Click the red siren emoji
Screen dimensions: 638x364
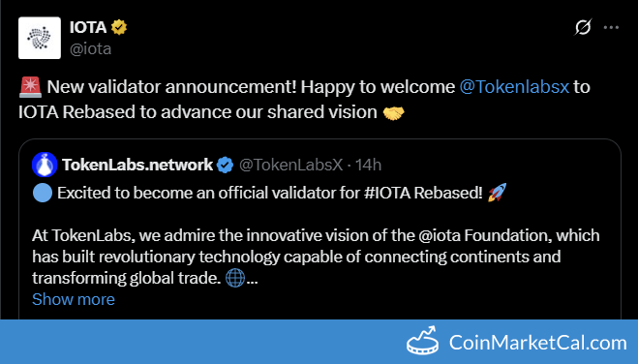[x=30, y=87]
